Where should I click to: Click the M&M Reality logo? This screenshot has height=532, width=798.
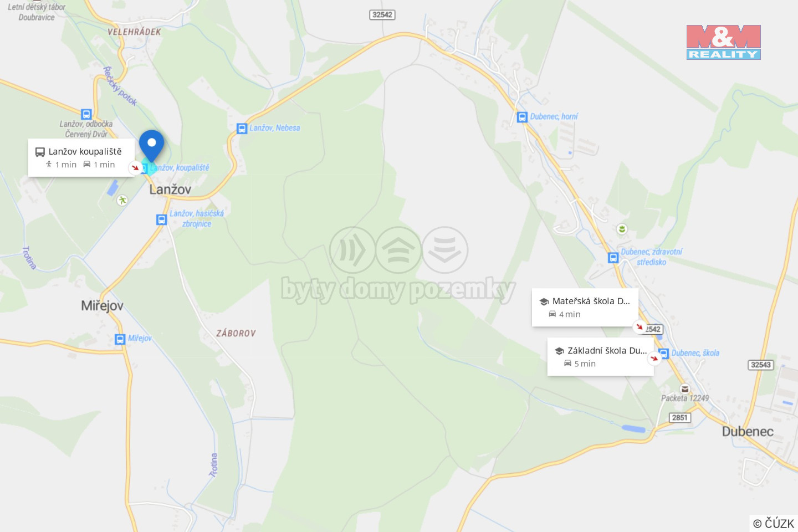coord(724,42)
